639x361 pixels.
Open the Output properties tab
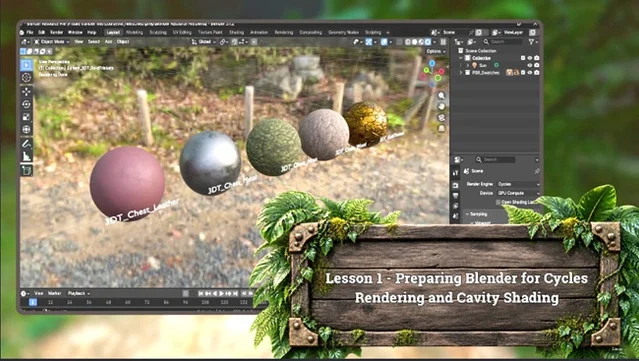tap(456, 196)
